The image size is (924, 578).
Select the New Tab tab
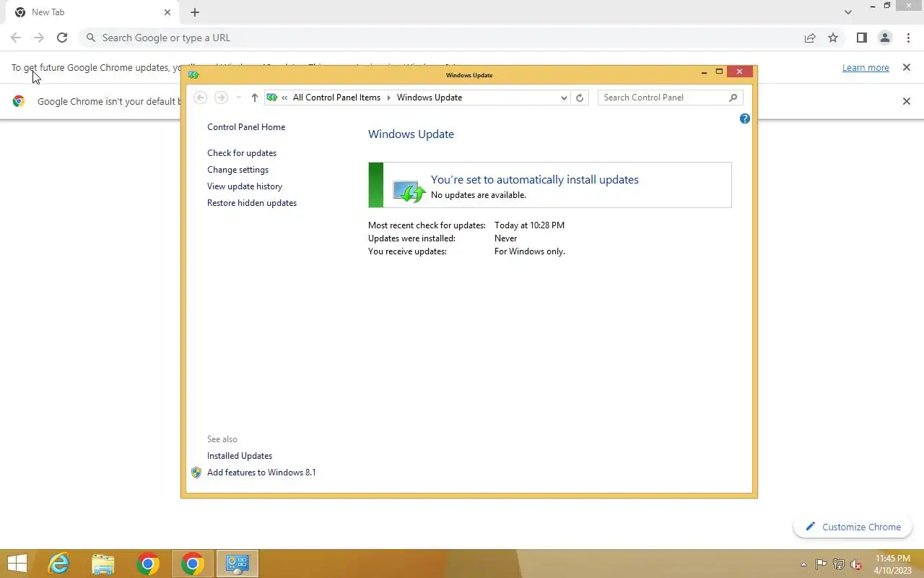(92, 12)
